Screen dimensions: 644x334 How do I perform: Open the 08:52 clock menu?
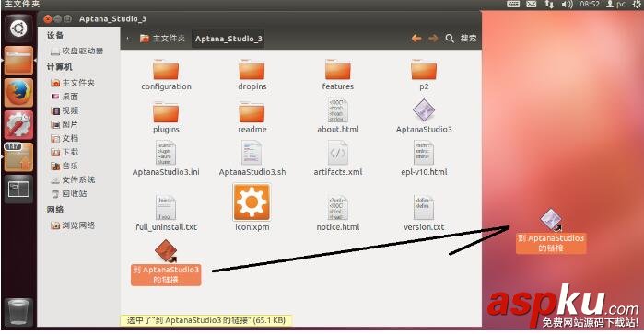(590, 4)
